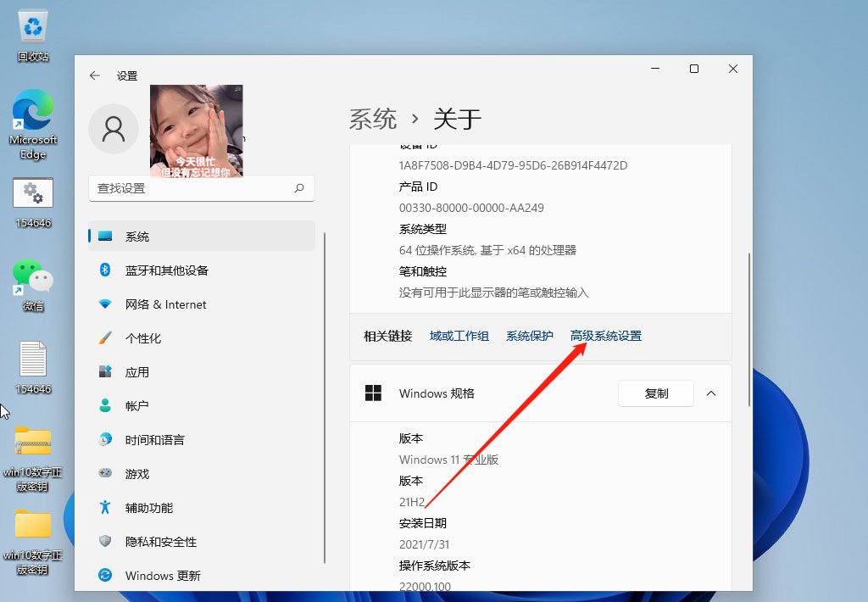
Task: Click the back arrow in Settings
Action: [x=95, y=75]
